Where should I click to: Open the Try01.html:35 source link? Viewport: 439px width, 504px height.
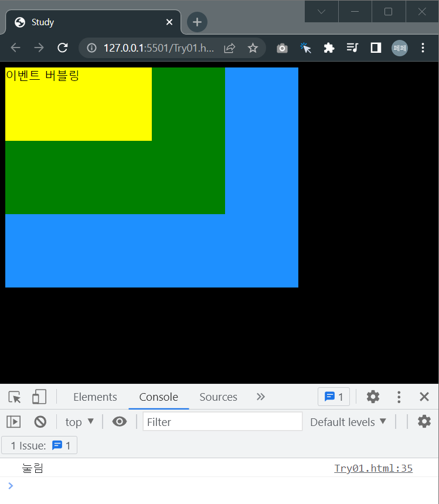(x=373, y=468)
